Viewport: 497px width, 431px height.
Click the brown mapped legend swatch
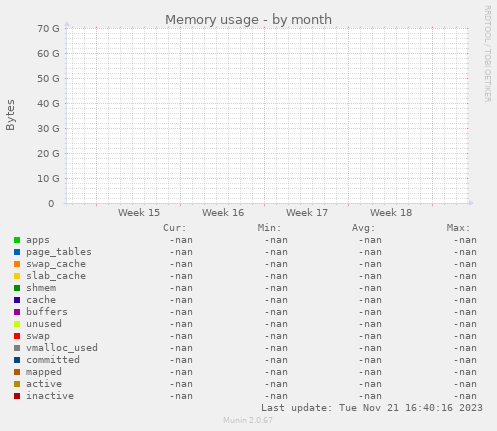pos(17,372)
